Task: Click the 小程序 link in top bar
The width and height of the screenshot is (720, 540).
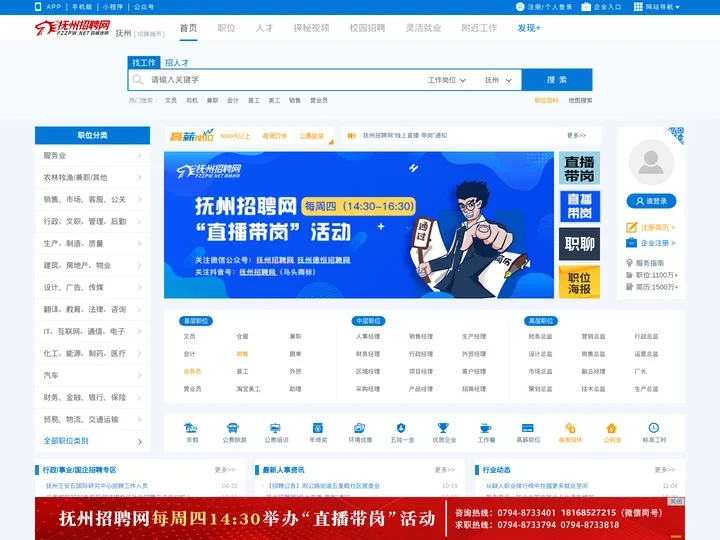Action: pos(113,7)
